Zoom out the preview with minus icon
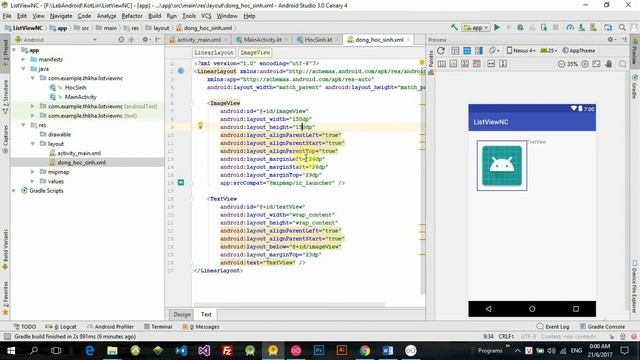 [561, 64]
